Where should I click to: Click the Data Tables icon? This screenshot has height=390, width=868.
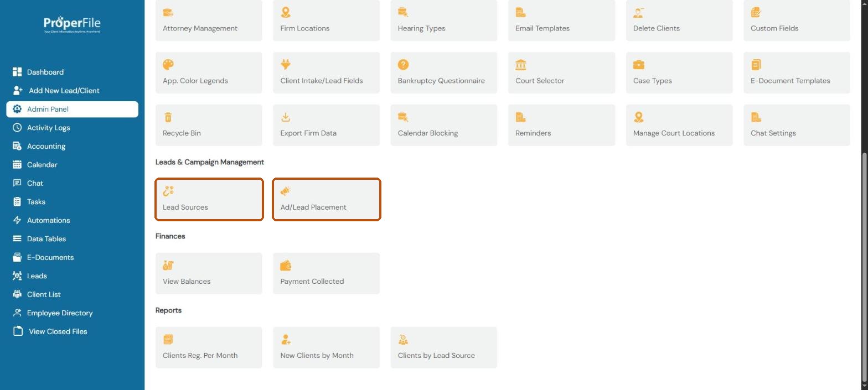coord(17,238)
